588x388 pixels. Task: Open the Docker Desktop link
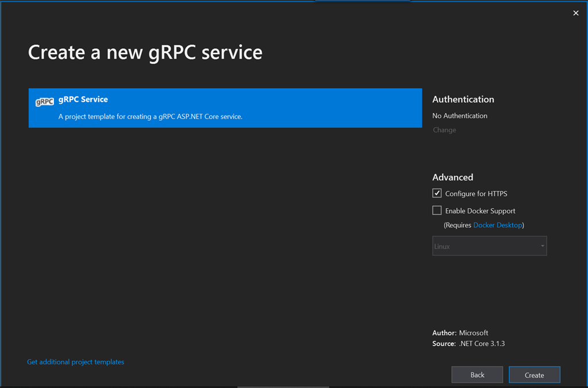[x=498, y=225]
